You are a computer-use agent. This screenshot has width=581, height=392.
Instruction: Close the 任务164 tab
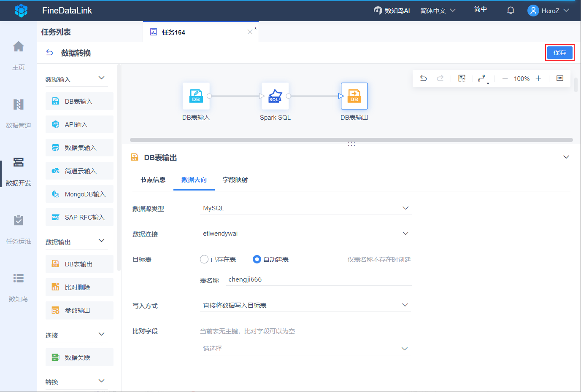click(250, 32)
